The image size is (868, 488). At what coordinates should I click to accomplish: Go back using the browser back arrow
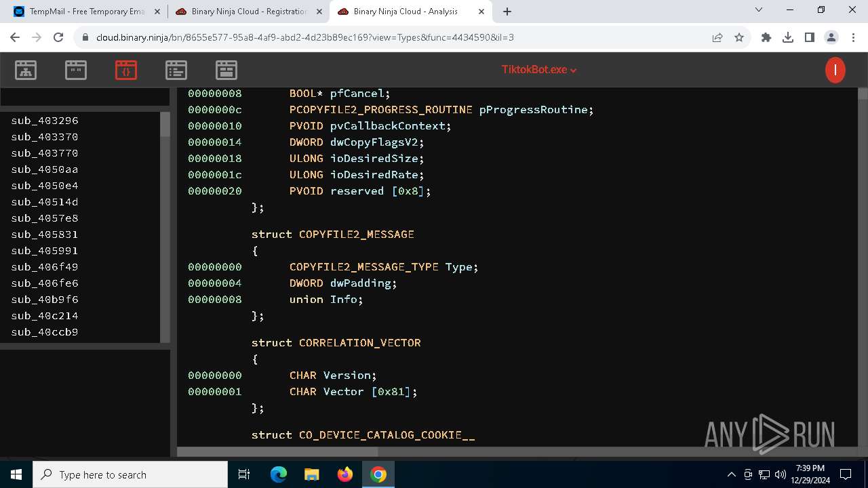point(15,38)
